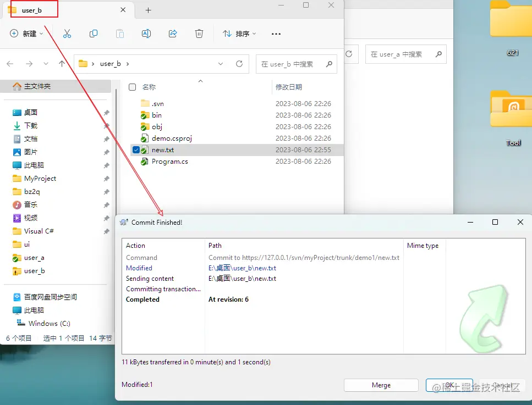532x405 pixels.
Task: Click OK in Commit Finished dialog
Action: (x=449, y=385)
